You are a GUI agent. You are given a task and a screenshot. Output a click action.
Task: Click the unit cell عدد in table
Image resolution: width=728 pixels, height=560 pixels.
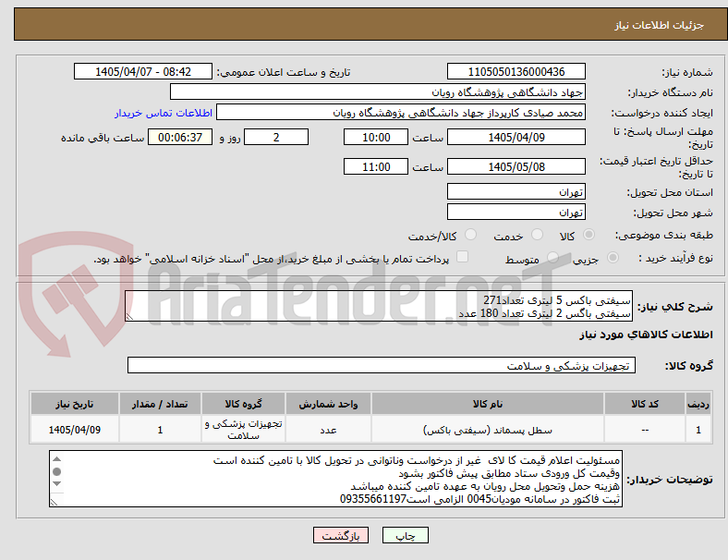[x=328, y=430]
